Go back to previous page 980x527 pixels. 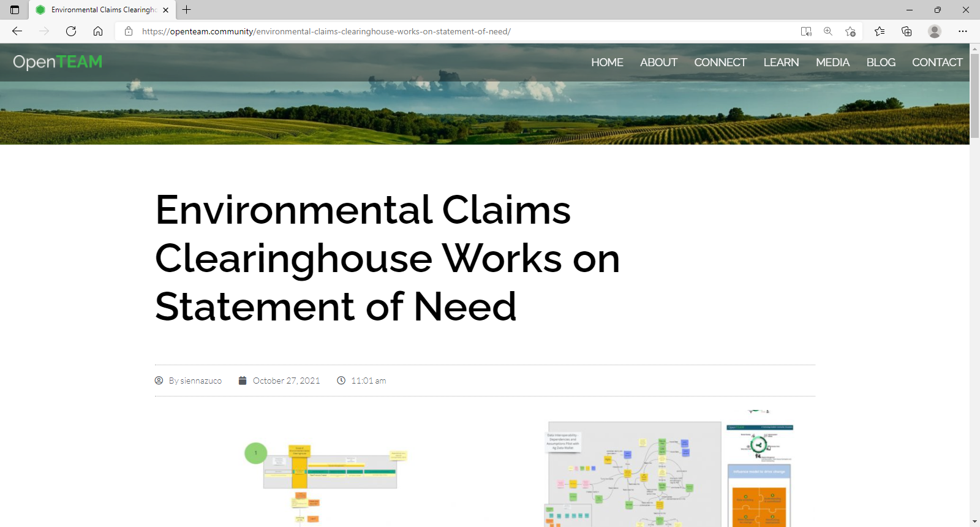point(17,31)
